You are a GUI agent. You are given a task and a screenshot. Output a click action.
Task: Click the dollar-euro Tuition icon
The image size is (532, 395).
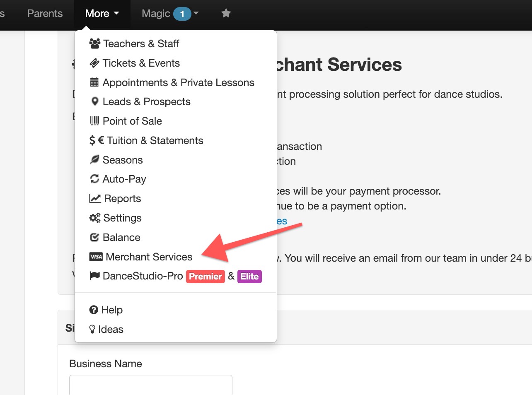[97, 140]
